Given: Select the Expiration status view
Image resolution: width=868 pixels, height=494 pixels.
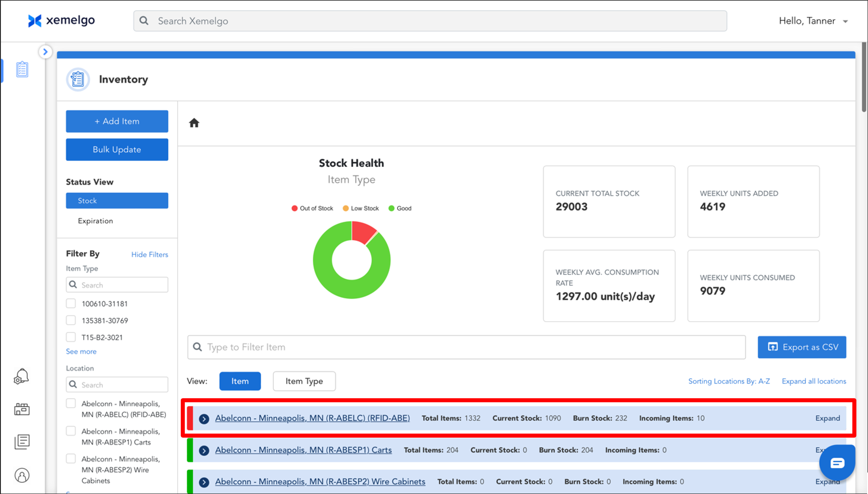Looking at the screenshot, I should tap(95, 221).
